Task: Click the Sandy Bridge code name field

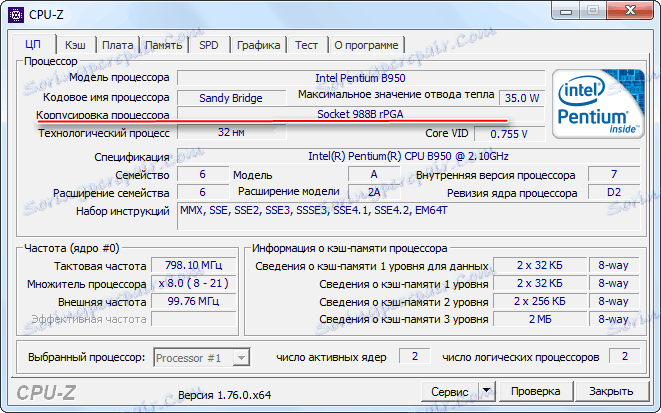Action: tap(231, 98)
